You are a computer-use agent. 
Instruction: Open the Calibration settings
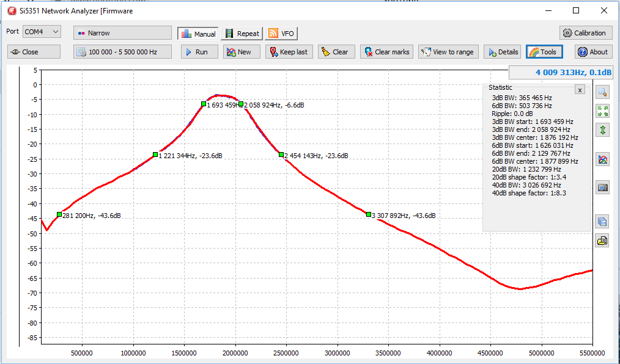click(x=586, y=33)
